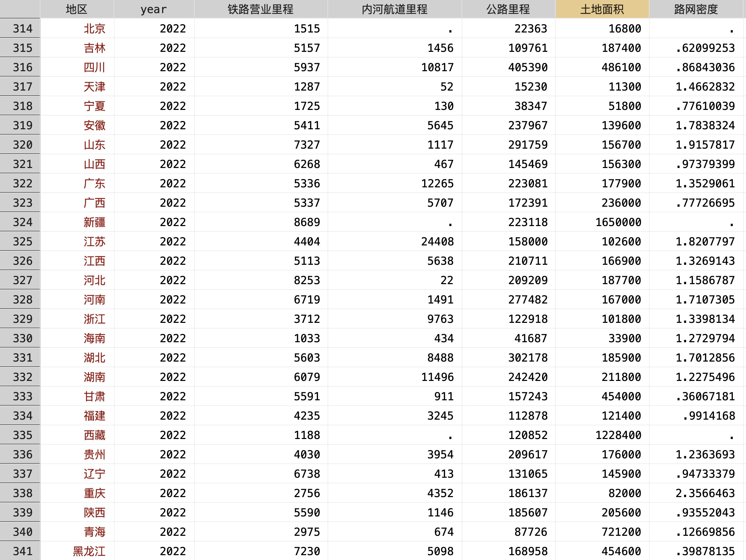Click 重庆 network density value 2.3566463
The width and height of the screenshot is (746, 560).
coord(705,493)
